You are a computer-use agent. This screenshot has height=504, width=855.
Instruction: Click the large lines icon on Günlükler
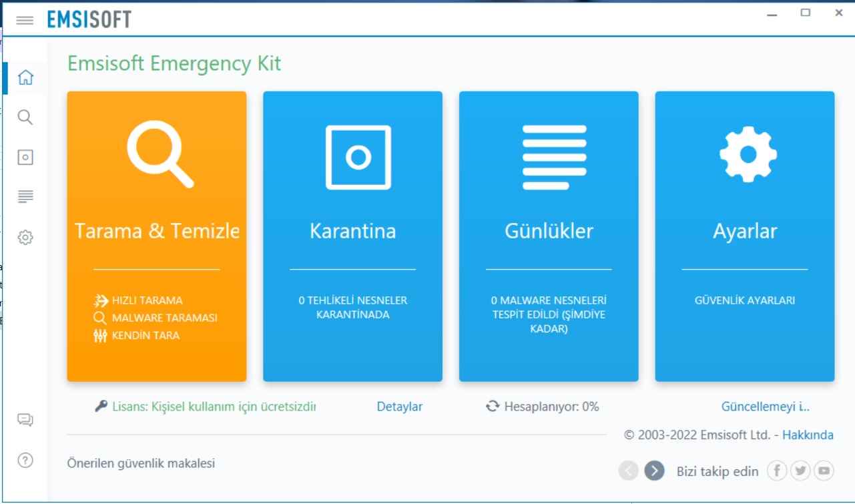[554, 157]
